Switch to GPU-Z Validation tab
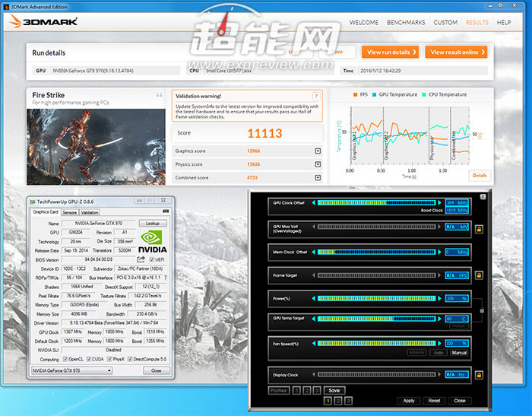The height and width of the screenshot is (416, 532). pyautogui.click(x=90, y=212)
